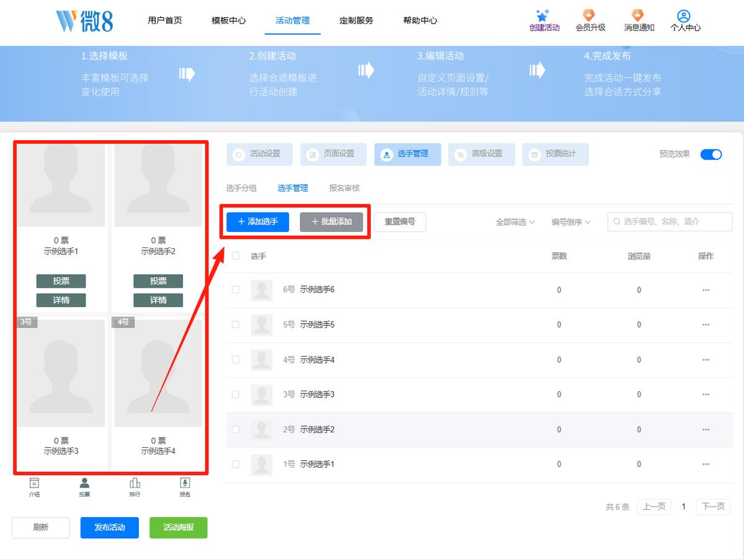
Task: Click the blue 发布活动 button
Action: (x=110, y=528)
